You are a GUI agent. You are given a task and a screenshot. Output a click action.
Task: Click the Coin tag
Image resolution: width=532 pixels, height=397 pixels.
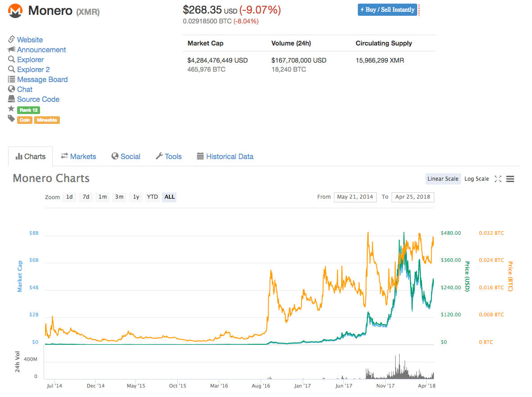tap(25, 120)
